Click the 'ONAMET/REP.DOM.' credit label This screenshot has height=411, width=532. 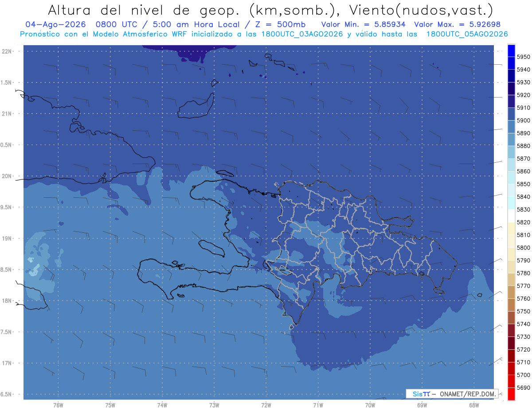click(x=468, y=394)
